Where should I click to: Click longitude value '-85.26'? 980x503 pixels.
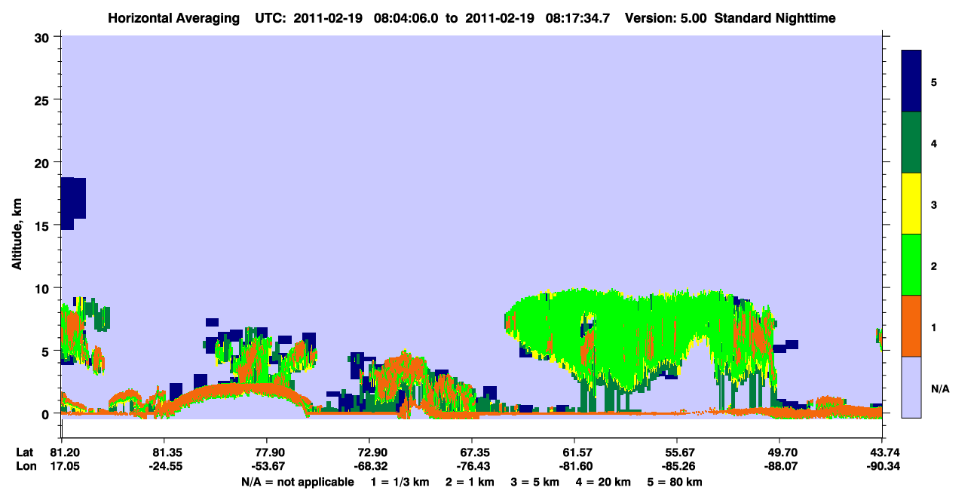677,465
